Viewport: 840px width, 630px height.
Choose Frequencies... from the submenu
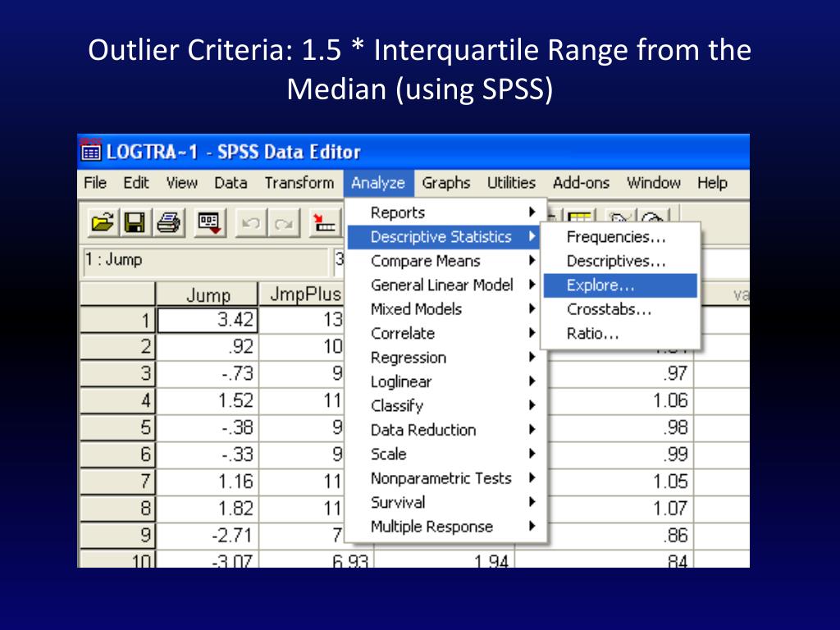coord(620,237)
